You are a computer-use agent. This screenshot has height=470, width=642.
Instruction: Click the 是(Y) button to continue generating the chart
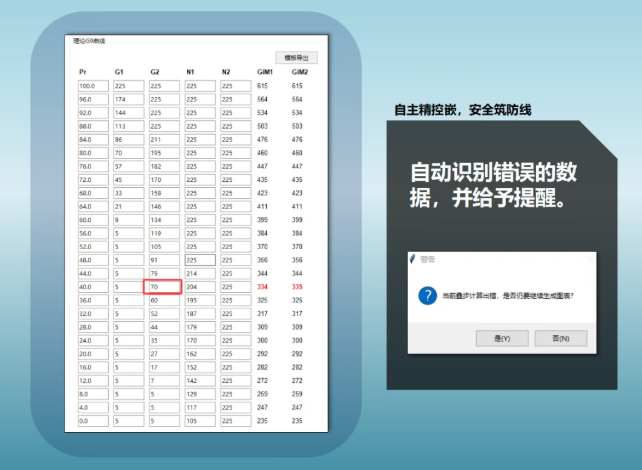[502, 338]
